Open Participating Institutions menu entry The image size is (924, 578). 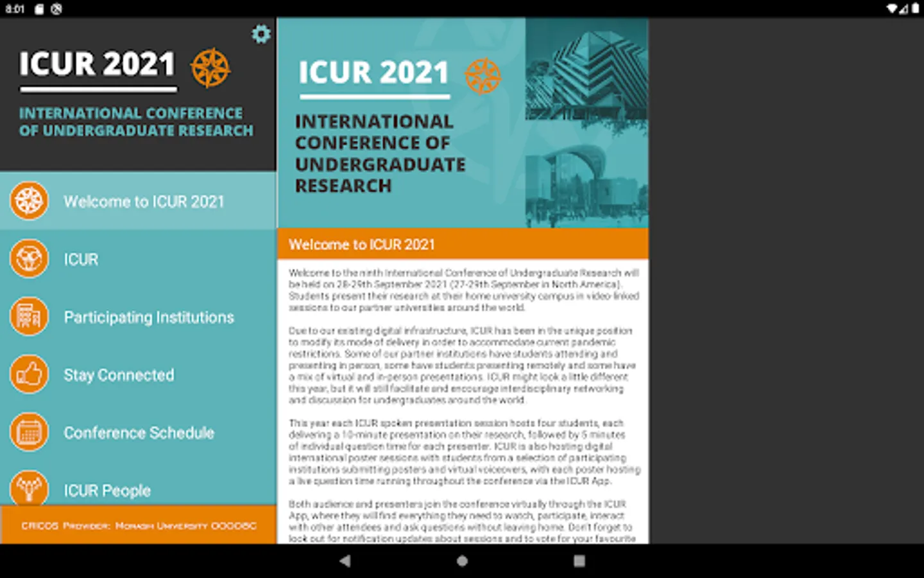[138, 317]
